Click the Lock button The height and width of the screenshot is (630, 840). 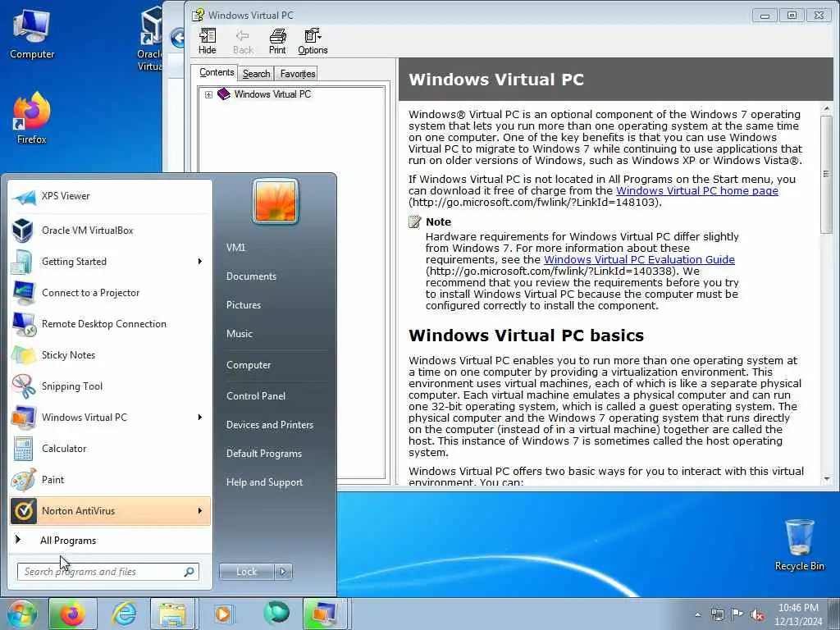coord(246,572)
